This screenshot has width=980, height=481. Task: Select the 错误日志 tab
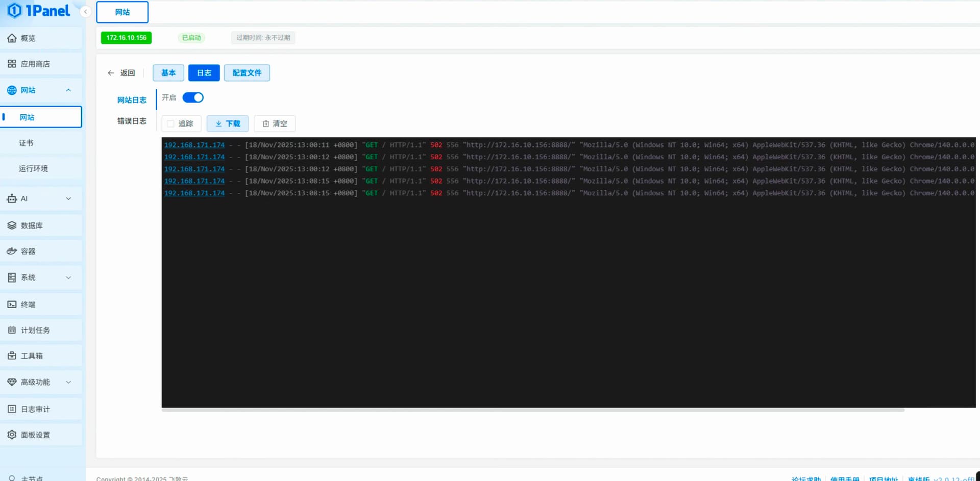132,121
